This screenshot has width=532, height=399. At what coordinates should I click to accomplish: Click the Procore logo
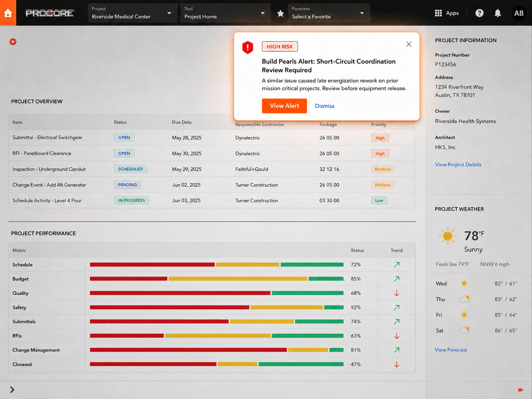(50, 13)
